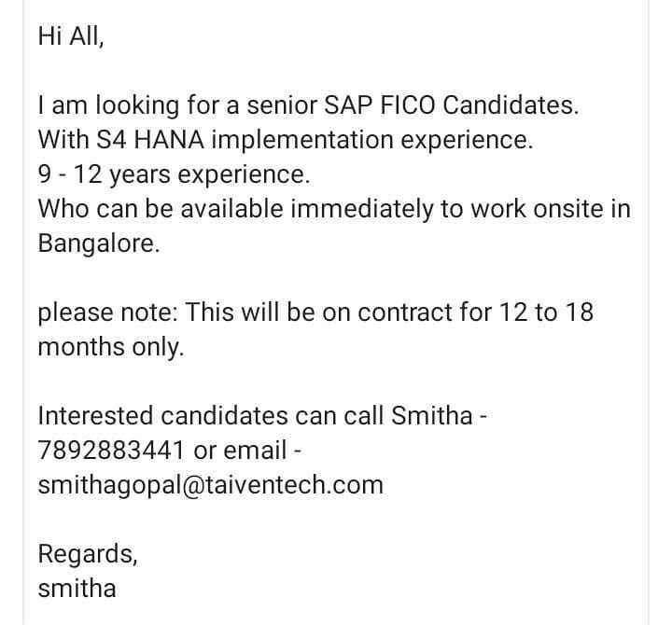Image resolution: width=672 pixels, height=625 pixels.
Task: Click the "Hi All," greeting
Action: coord(71,36)
